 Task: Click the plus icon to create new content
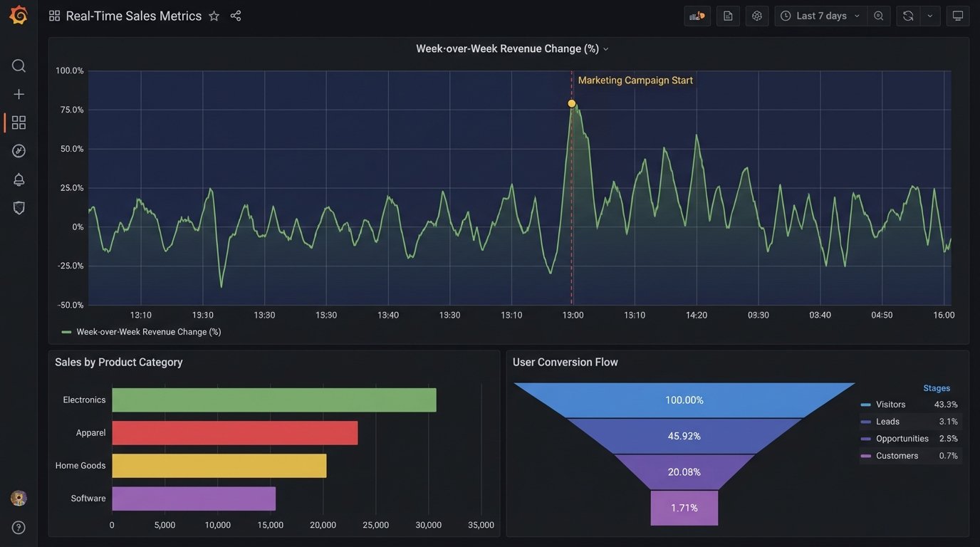18,93
